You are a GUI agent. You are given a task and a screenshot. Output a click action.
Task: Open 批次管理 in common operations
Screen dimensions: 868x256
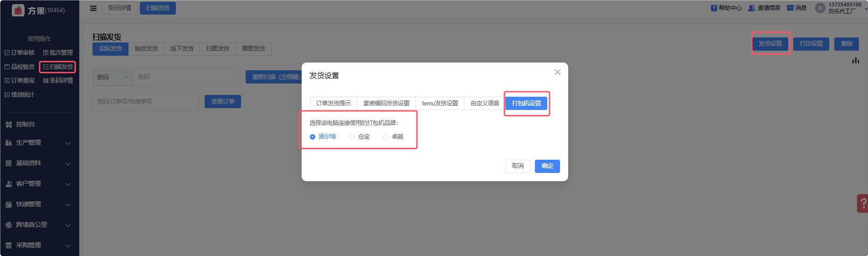[x=58, y=53]
